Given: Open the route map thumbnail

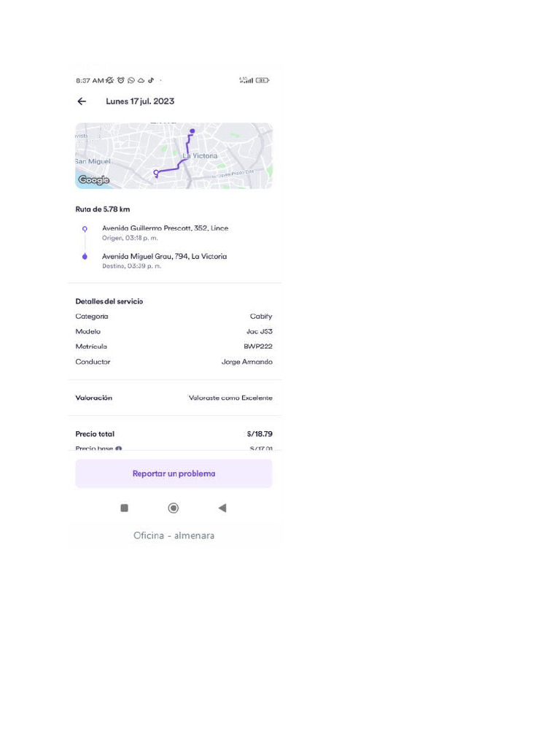Looking at the screenshot, I should (x=174, y=156).
